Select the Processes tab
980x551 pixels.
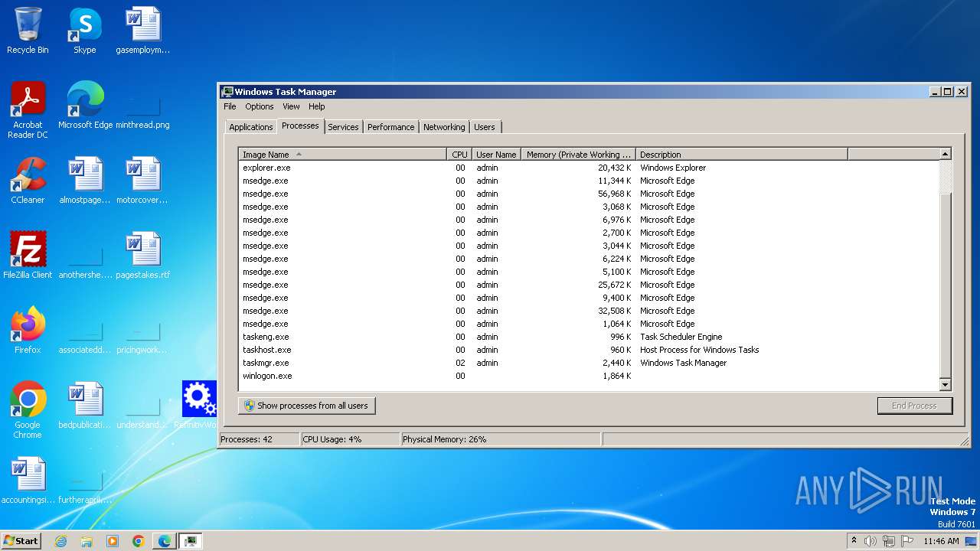[300, 126]
